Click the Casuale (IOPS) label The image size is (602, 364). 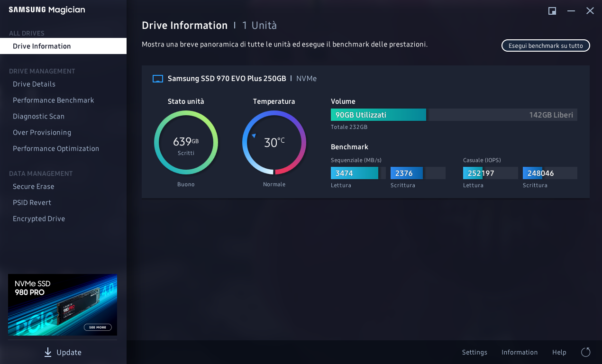pyautogui.click(x=482, y=160)
